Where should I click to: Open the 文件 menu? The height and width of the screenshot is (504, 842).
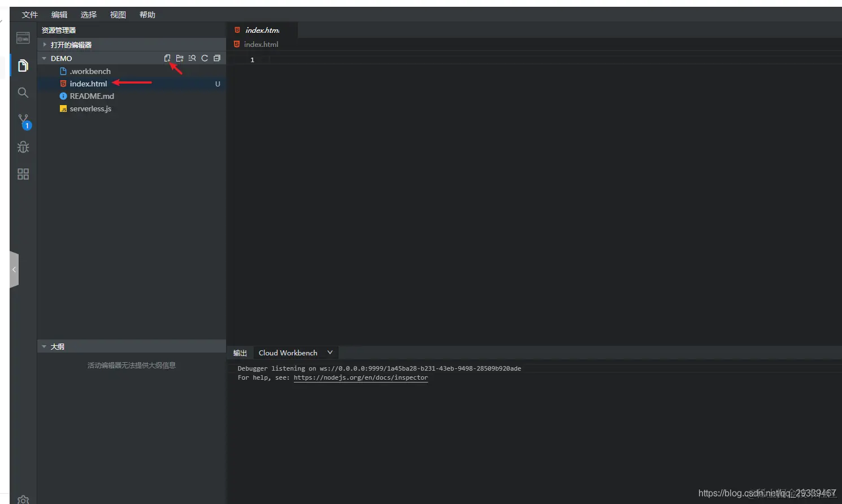pos(30,15)
